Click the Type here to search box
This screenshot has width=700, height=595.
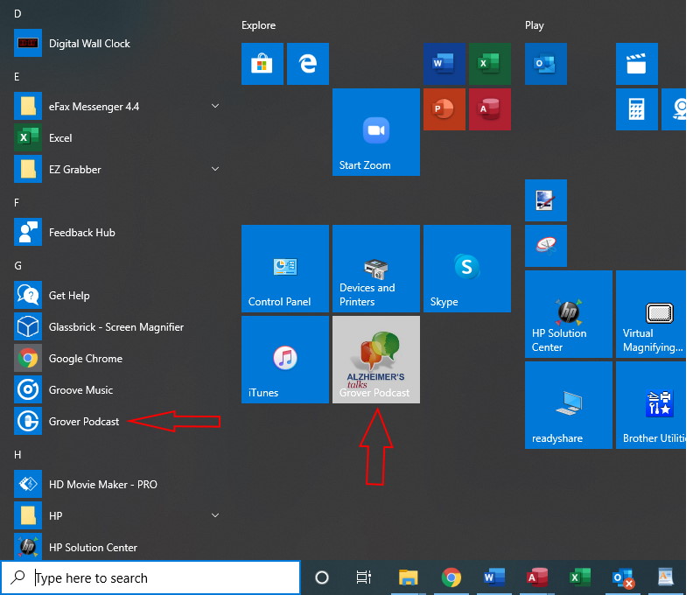click(150, 577)
